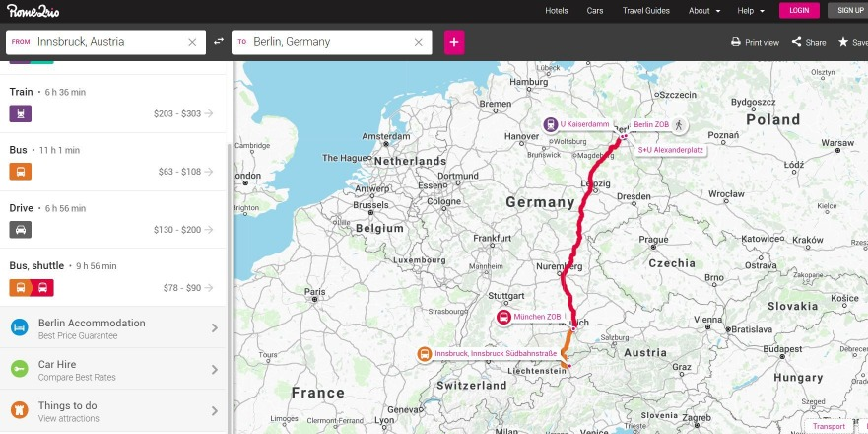This screenshot has height=434, width=868.
Task: Click the orange castle icon for Things to do
Action: (20, 410)
